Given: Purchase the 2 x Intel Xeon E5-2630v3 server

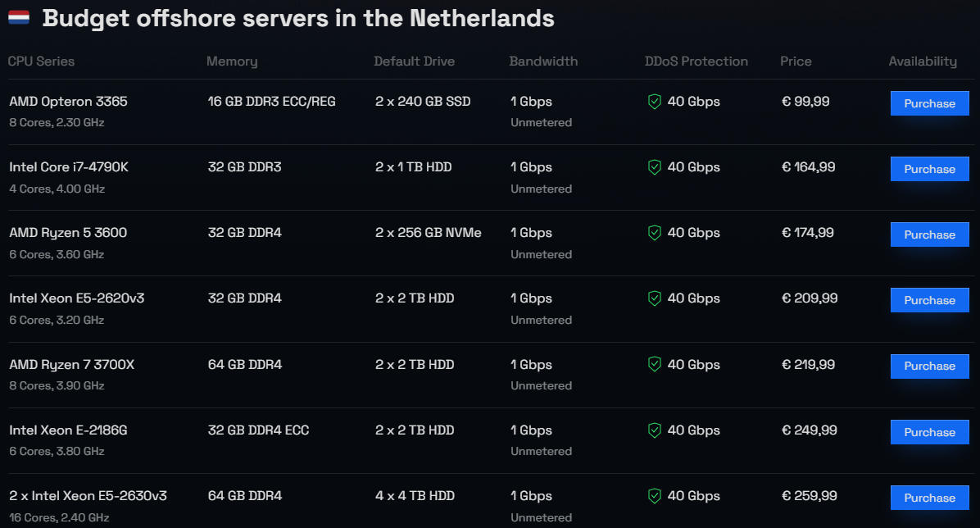Looking at the screenshot, I should pyautogui.click(x=929, y=498).
